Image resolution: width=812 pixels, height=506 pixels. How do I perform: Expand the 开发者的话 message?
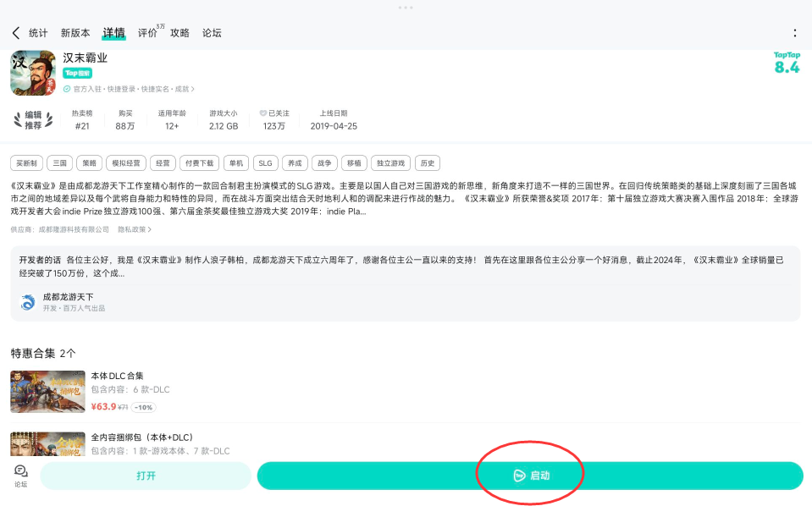[x=401, y=267]
